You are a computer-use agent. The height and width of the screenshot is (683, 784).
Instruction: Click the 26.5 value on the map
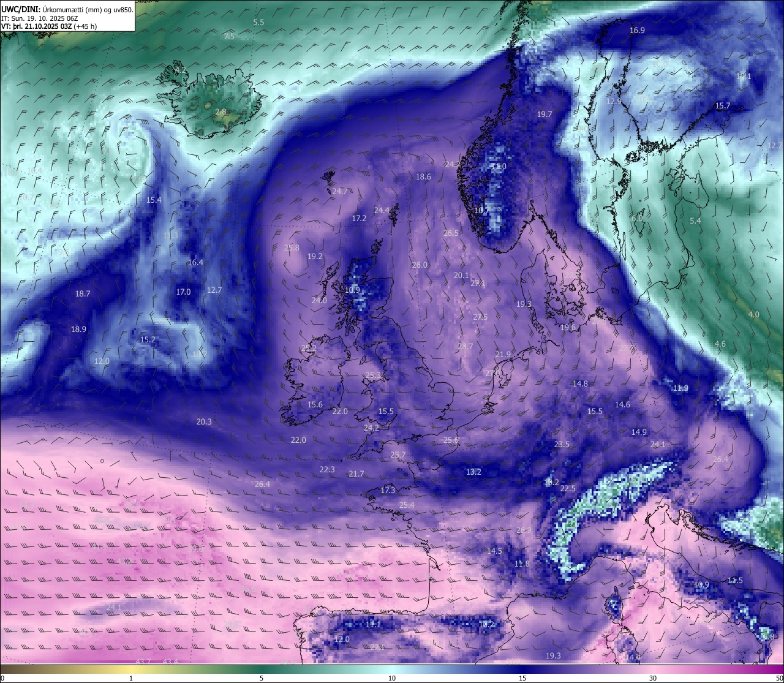coord(451,233)
